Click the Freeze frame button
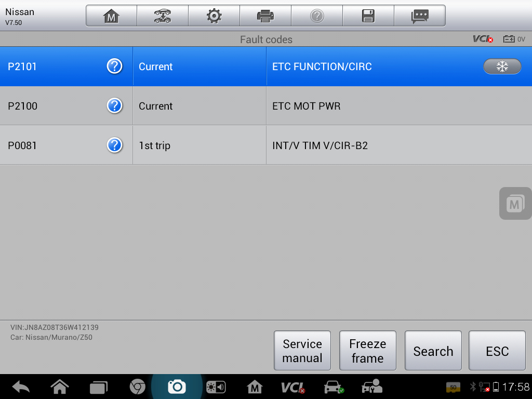 coord(368,351)
